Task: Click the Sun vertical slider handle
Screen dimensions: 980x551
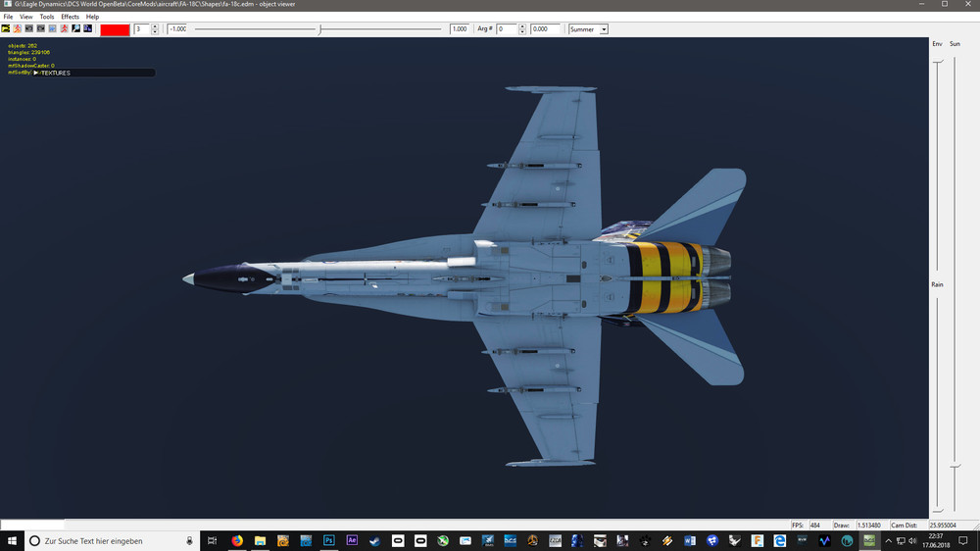Action: [955, 467]
